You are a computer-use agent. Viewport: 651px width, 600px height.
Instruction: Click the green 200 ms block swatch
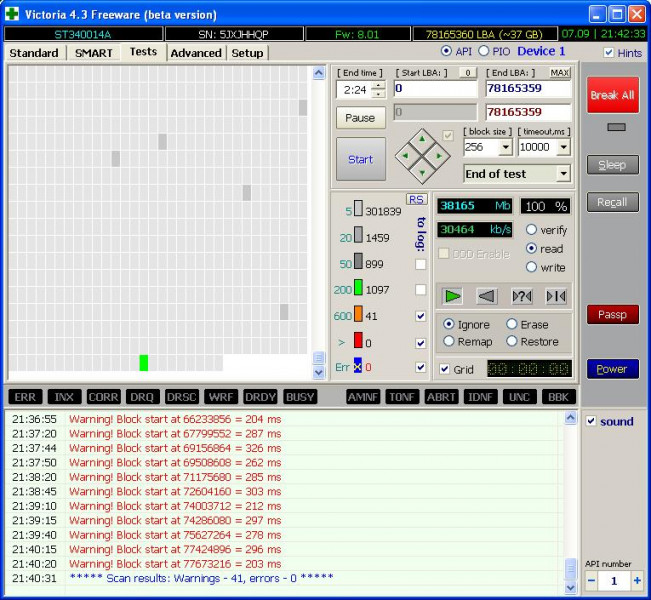358,287
